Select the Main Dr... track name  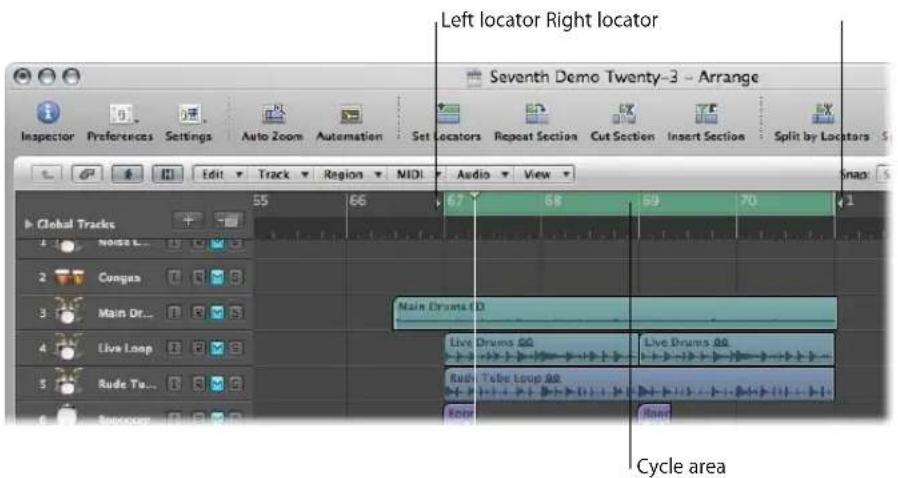125,313
